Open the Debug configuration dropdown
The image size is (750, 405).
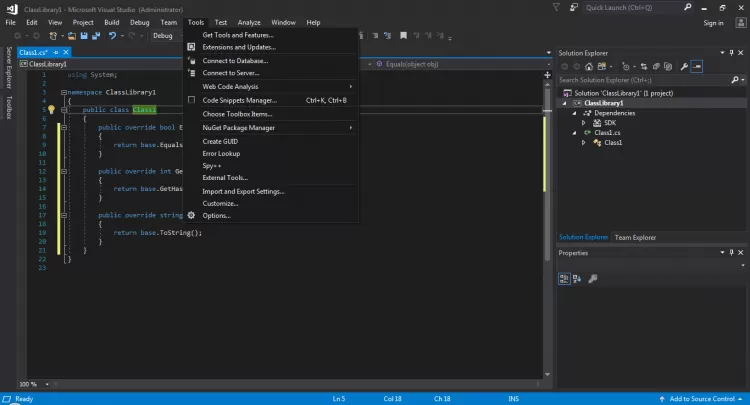click(x=166, y=36)
